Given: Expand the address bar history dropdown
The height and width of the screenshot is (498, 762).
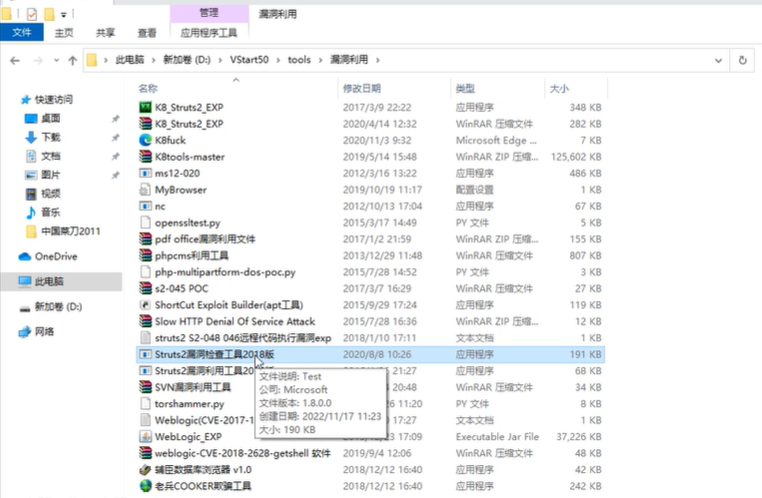Looking at the screenshot, I should tap(718, 60).
